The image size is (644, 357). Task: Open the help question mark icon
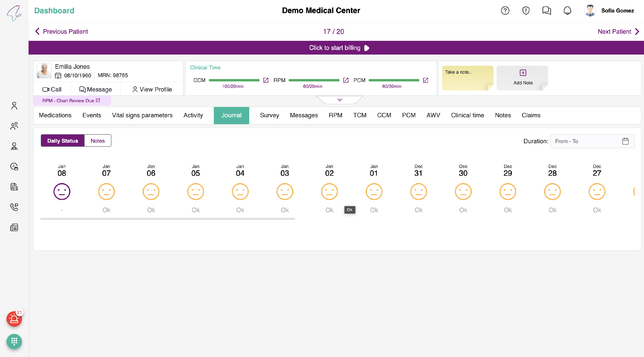click(x=505, y=11)
